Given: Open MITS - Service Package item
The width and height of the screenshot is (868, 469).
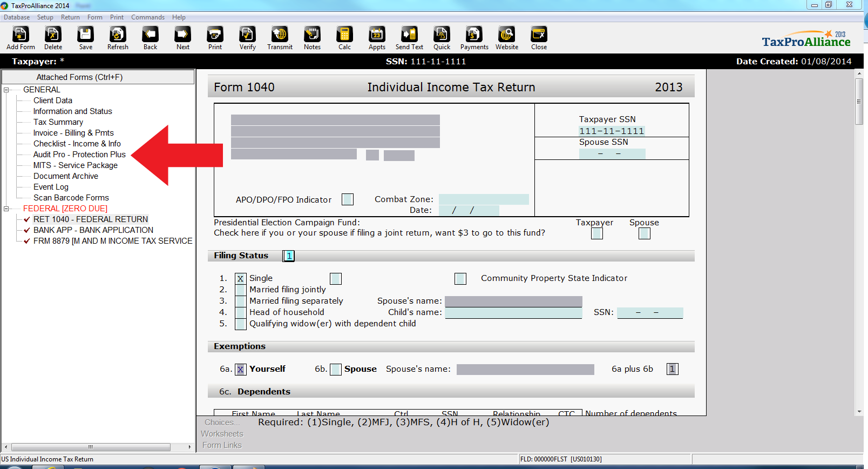Looking at the screenshot, I should 76,165.
